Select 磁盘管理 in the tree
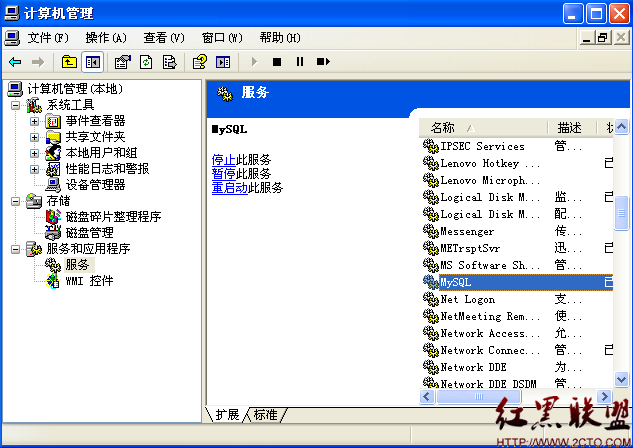633x448 pixels. [x=90, y=233]
